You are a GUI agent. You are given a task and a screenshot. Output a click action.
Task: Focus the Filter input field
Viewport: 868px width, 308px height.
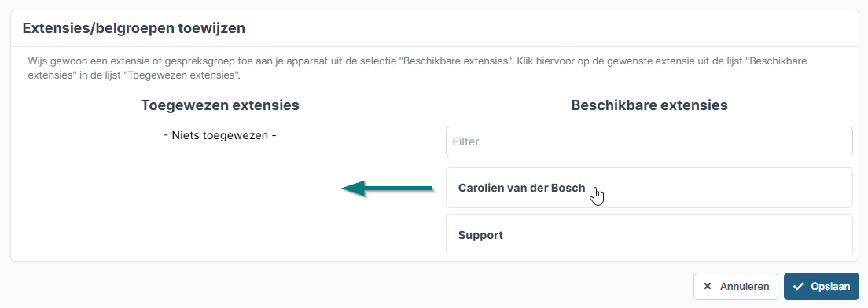click(x=649, y=141)
